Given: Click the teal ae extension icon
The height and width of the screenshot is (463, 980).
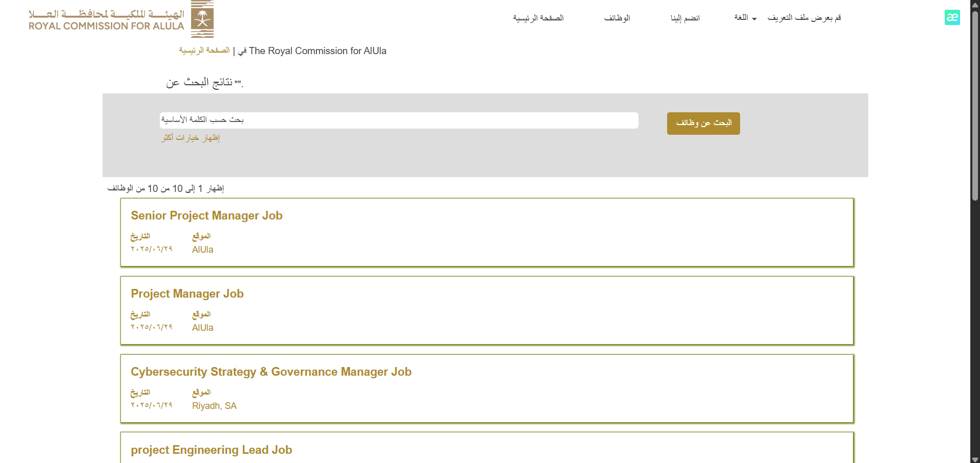Looking at the screenshot, I should pyautogui.click(x=952, y=17).
